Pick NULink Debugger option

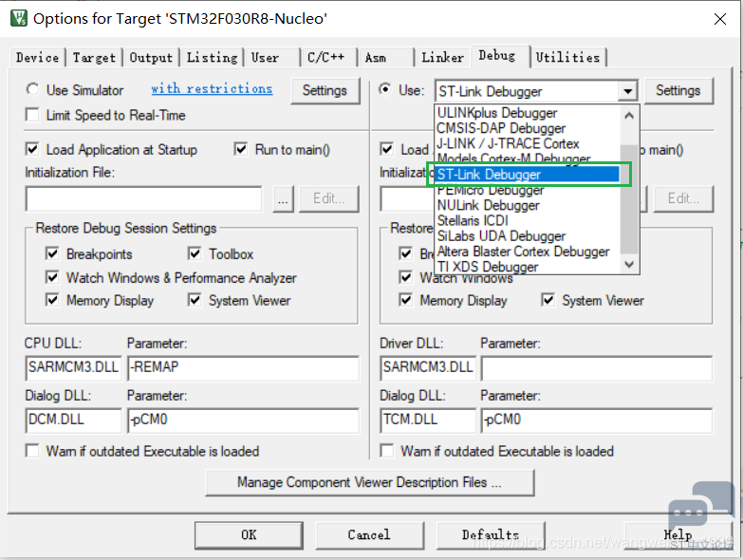[527, 205]
